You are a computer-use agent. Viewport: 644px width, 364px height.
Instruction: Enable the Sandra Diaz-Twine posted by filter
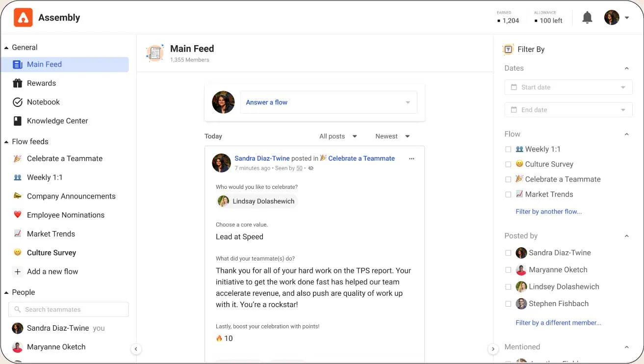(x=508, y=253)
